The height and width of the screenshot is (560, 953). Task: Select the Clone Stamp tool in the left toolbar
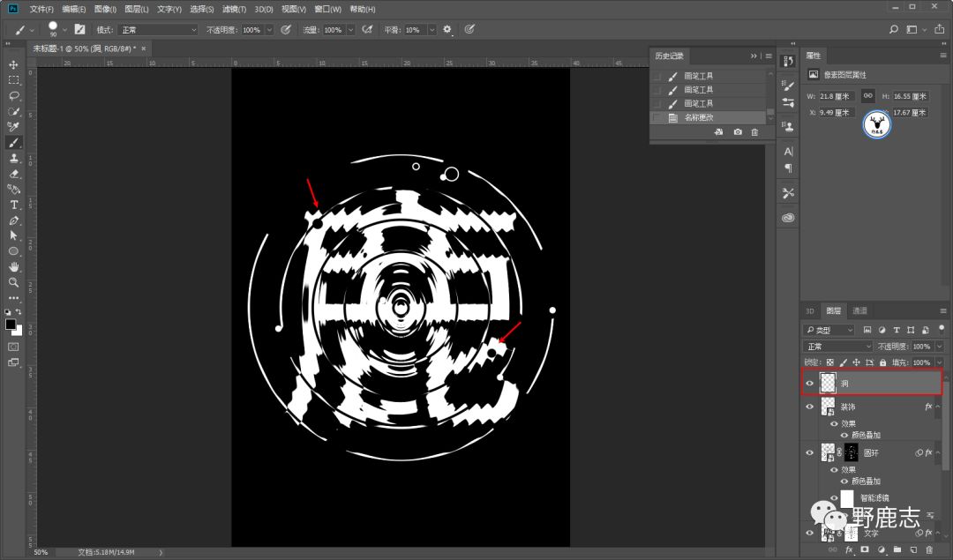tap(13, 158)
